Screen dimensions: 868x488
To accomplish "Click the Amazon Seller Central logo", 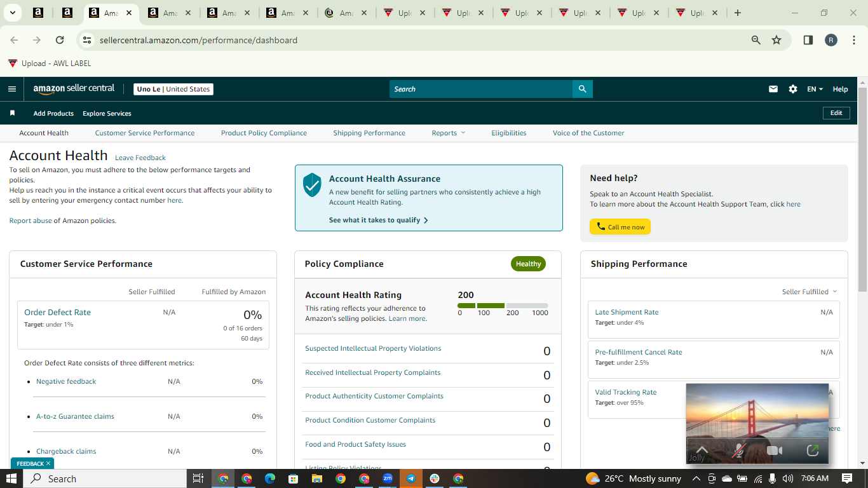I will pyautogui.click(x=74, y=89).
